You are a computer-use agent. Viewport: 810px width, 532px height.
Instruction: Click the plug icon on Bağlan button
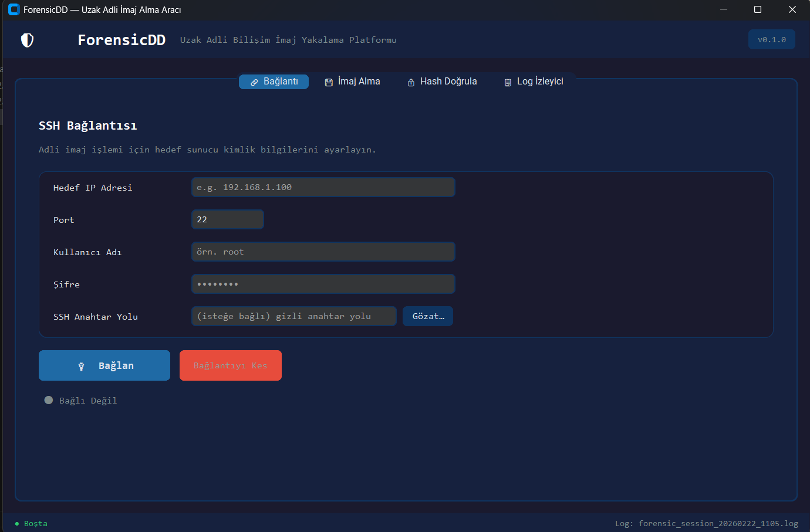pos(82,366)
